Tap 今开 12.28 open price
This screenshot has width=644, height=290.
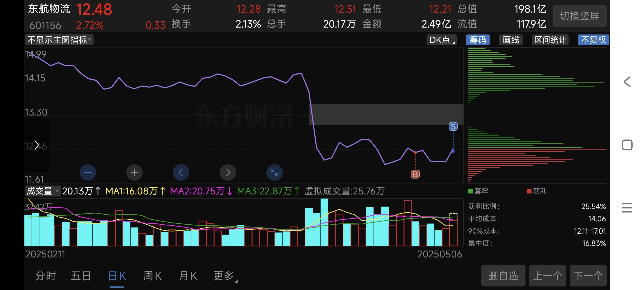[x=248, y=9]
